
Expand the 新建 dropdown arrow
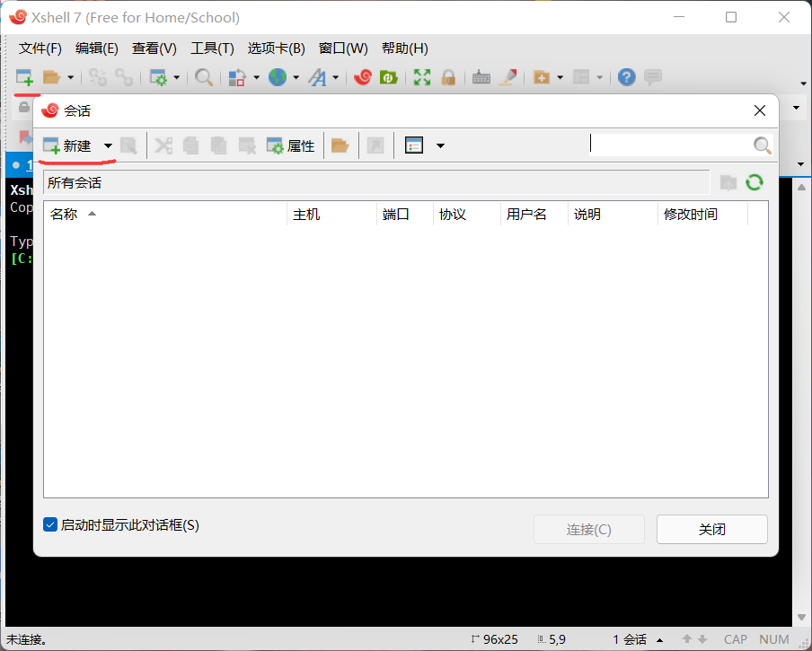pyautogui.click(x=108, y=145)
